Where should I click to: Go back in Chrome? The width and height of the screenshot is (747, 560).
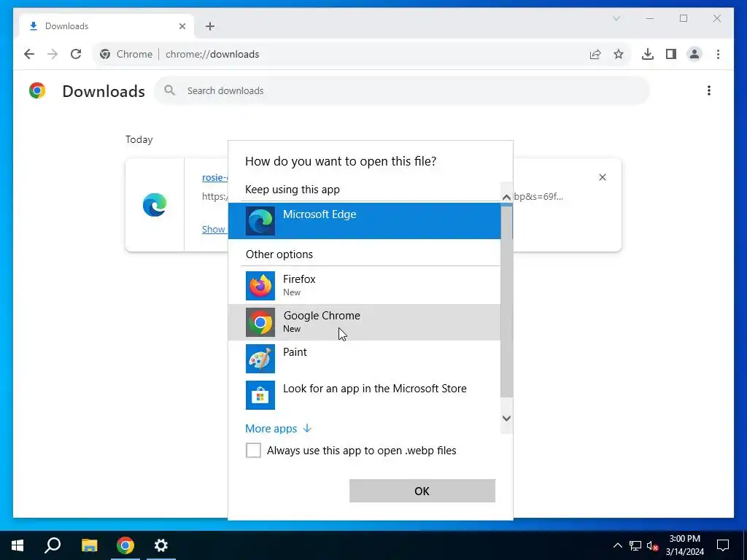tap(29, 54)
